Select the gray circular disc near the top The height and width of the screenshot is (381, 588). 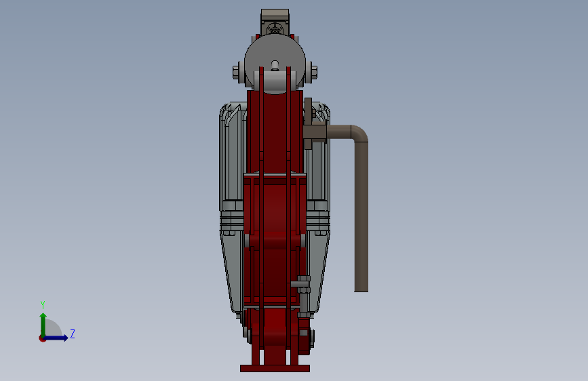[275, 52]
